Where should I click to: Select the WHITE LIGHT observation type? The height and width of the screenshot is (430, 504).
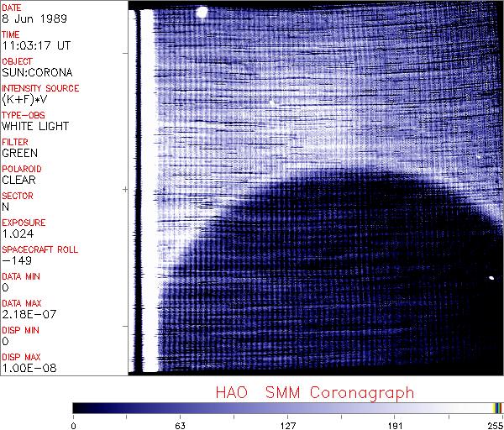pos(30,126)
